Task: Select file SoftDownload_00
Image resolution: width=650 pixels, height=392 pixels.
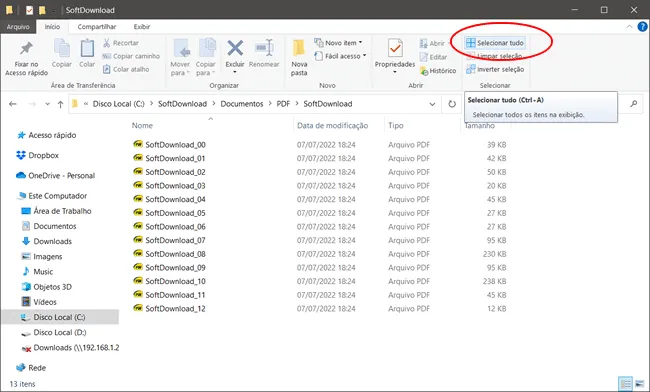Action: click(169, 145)
